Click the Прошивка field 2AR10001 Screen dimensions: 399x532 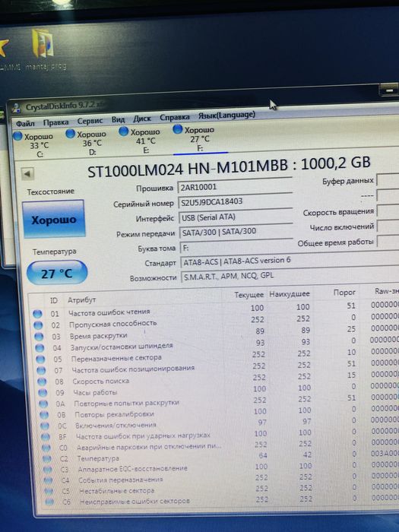click(x=235, y=185)
